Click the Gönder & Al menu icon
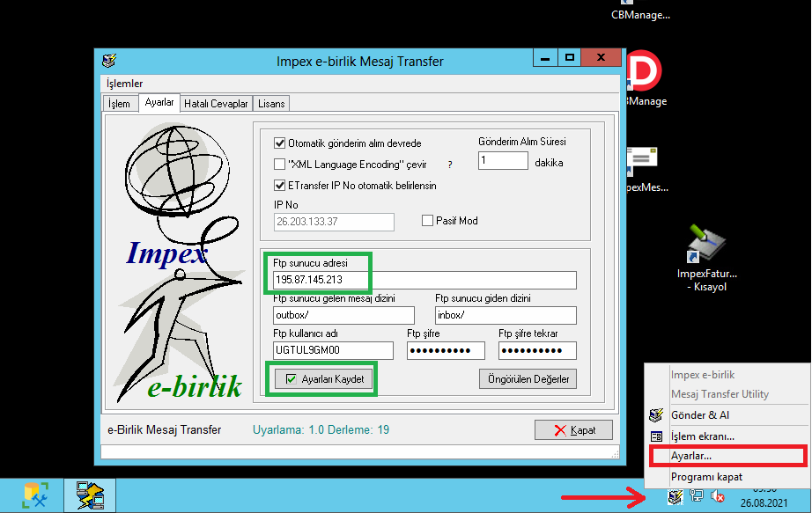Image resolution: width=812 pixels, height=513 pixels. pos(656,415)
